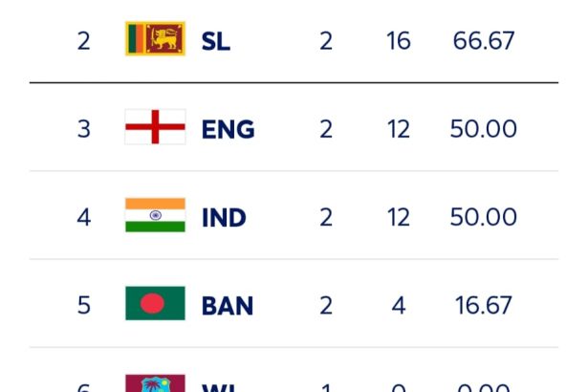Click the Bangladesh flag icon
Screen dimensions: 588x392
[155, 303]
